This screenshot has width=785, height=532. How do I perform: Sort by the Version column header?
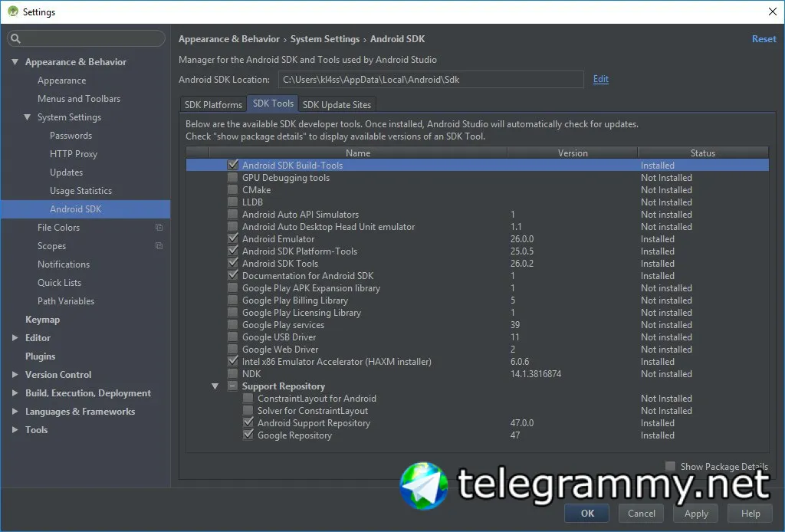tap(573, 153)
